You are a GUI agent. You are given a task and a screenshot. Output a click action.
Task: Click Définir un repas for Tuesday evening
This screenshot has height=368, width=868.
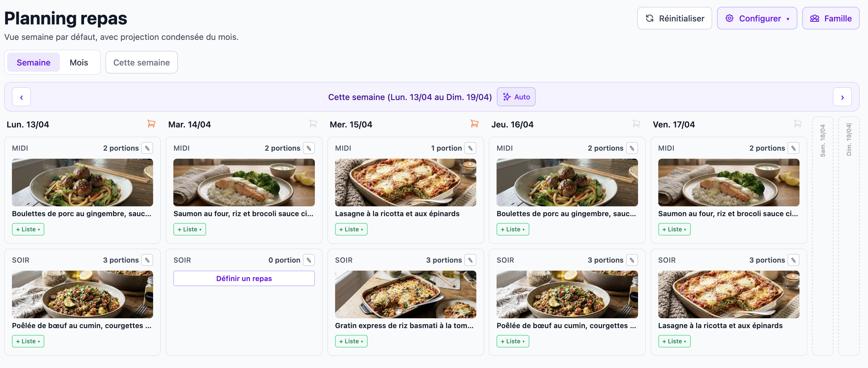[x=244, y=278]
